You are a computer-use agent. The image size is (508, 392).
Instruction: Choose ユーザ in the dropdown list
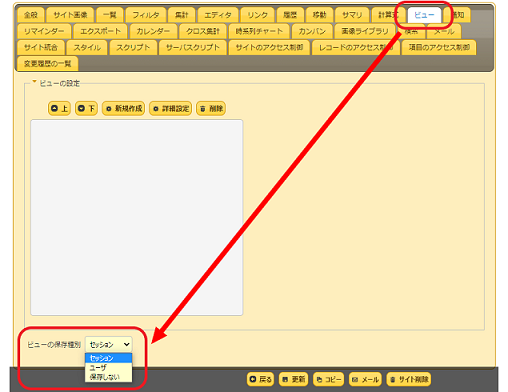click(109, 367)
